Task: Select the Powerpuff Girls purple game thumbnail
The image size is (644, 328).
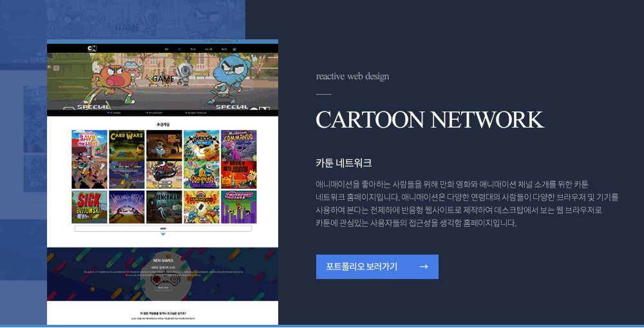Action: tap(239, 207)
